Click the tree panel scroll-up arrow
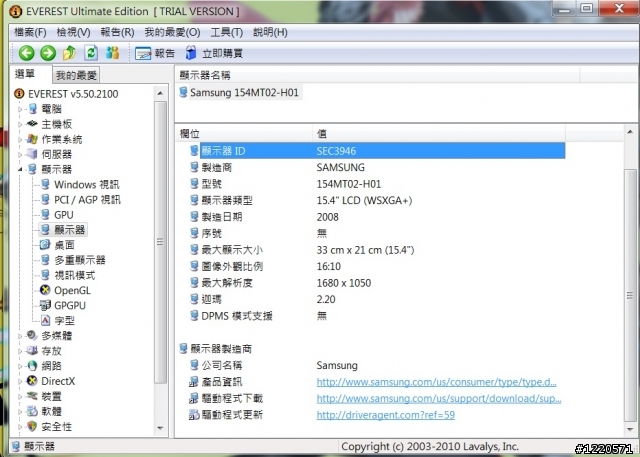The width and height of the screenshot is (640, 457). [160, 93]
